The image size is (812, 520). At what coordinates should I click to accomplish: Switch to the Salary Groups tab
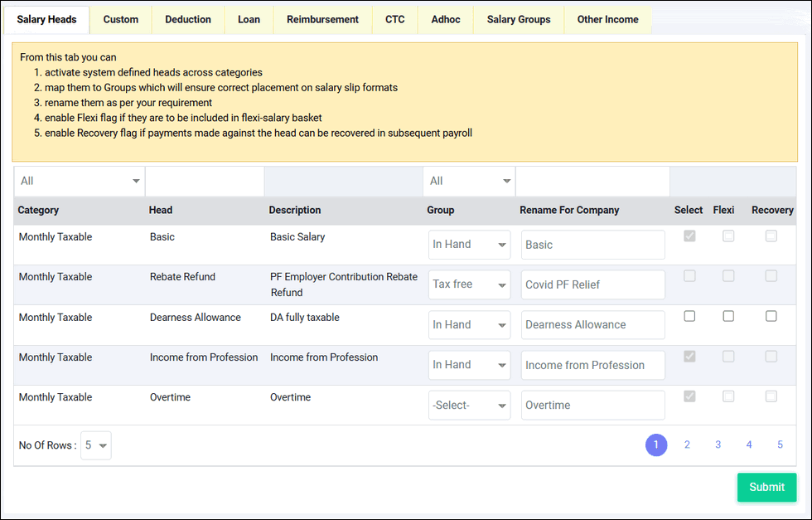pos(519,20)
